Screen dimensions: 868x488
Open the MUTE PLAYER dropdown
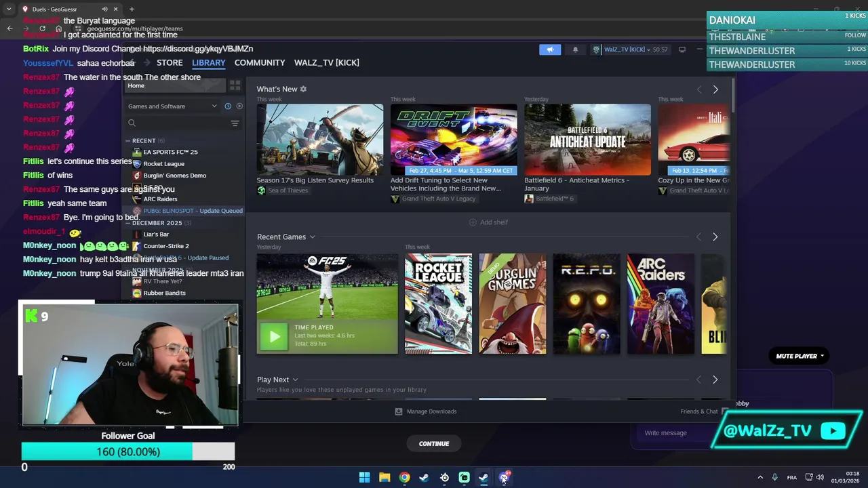point(800,356)
